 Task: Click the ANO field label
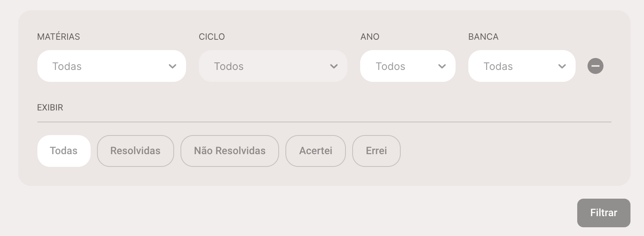click(370, 37)
